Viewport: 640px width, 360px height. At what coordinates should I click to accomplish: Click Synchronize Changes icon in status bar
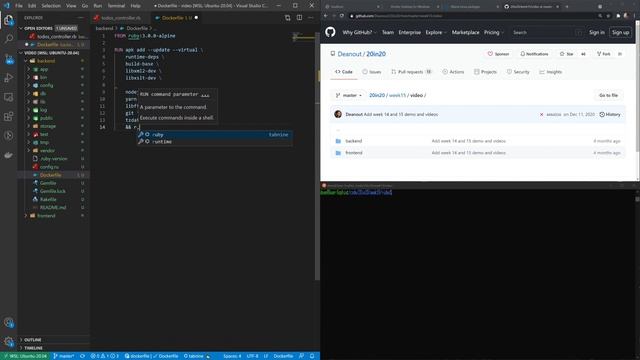[x=82, y=356]
